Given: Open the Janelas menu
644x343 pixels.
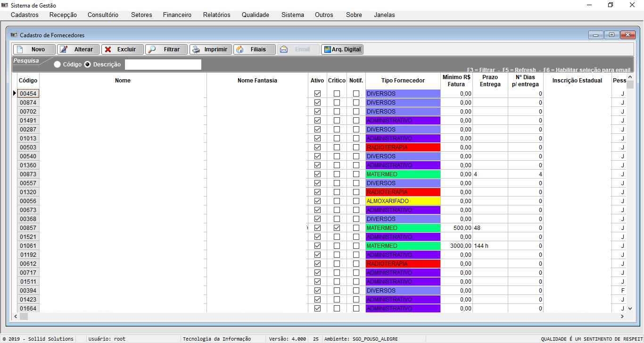Looking at the screenshot, I should coord(385,15).
